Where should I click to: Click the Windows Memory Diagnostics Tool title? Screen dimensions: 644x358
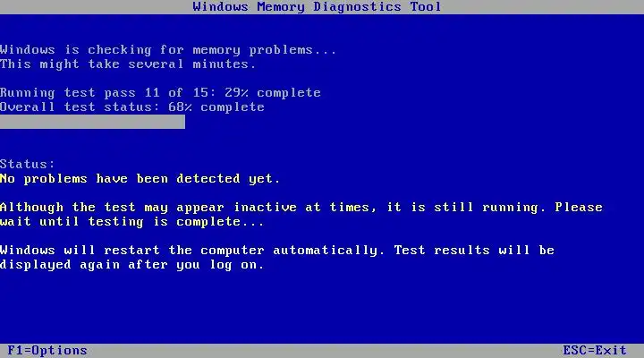point(317,7)
